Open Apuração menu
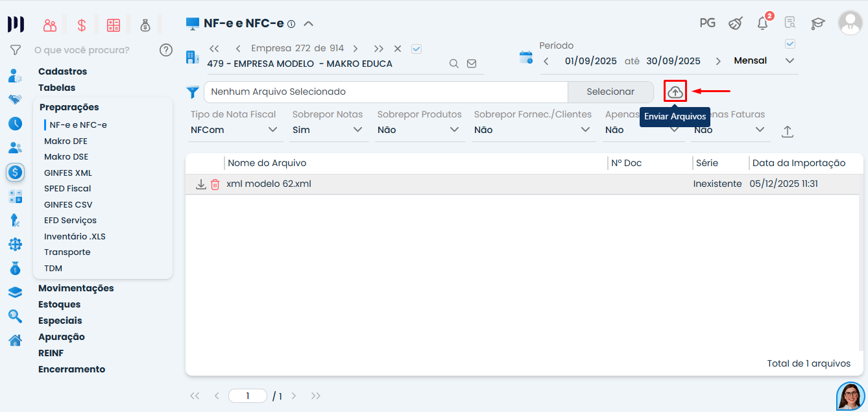The image size is (868, 412). [62, 337]
